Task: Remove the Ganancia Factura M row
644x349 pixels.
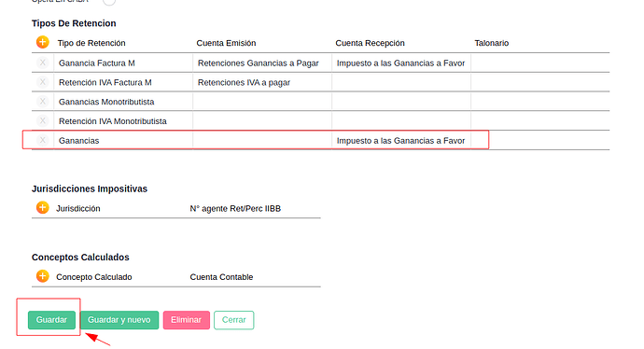Action: pos(42,63)
